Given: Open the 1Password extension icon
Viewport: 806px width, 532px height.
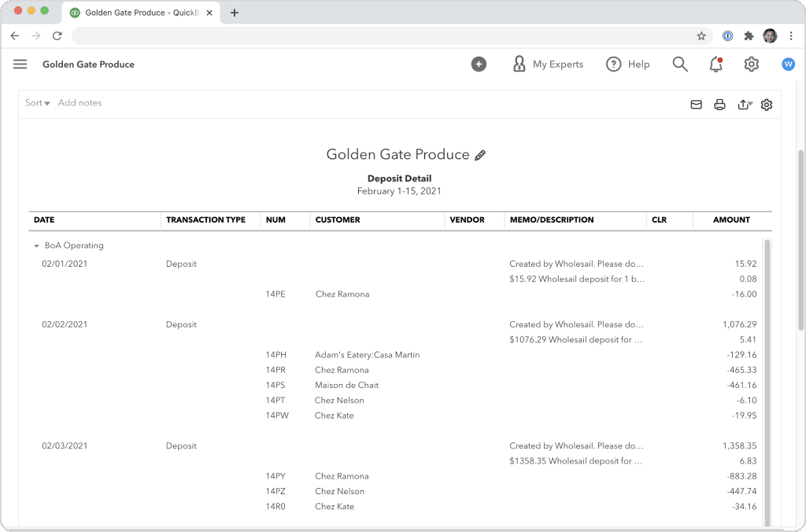Looking at the screenshot, I should (x=727, y=36).
